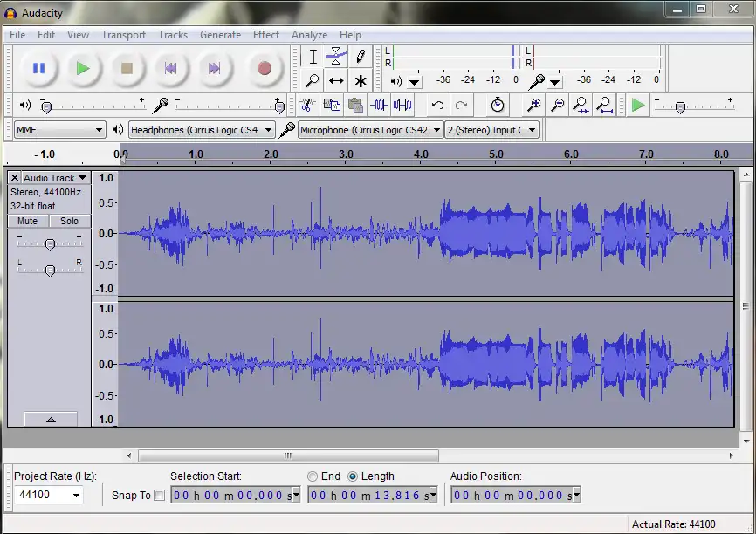Close the Audio Track with X button
This screenshot has height=534, width=756.
[x=15, y=178]
